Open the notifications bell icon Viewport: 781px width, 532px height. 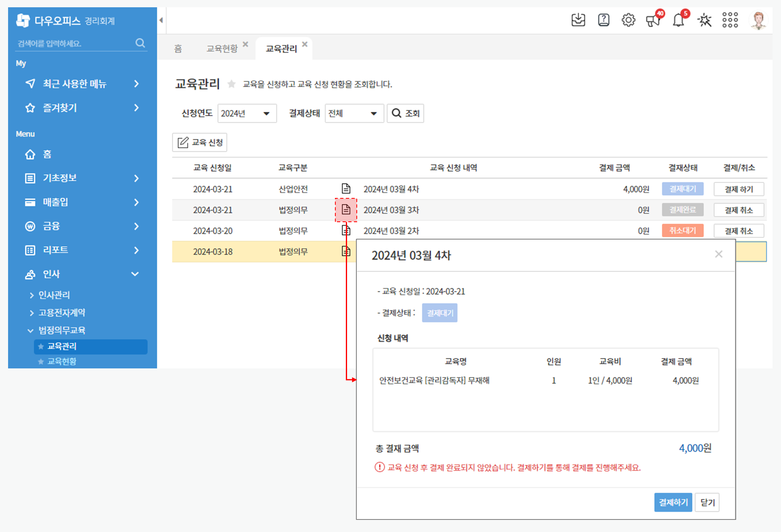click(678, 20)
